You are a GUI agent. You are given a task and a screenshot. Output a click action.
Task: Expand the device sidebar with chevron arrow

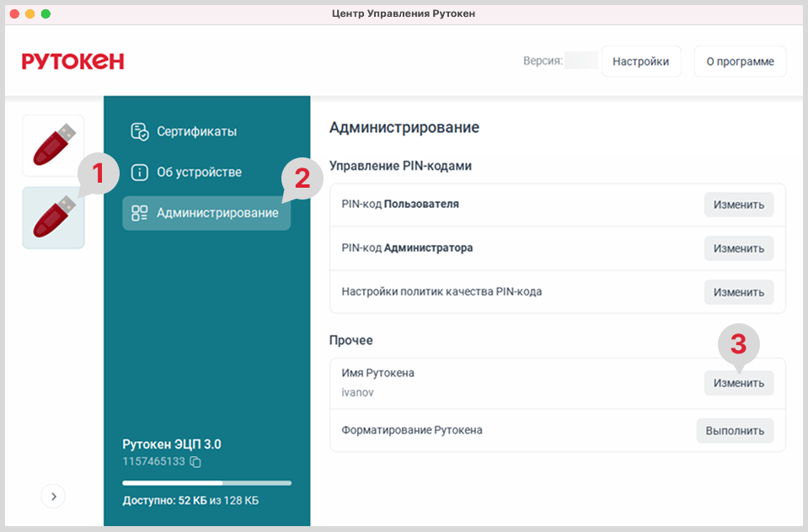pos(53,497)
